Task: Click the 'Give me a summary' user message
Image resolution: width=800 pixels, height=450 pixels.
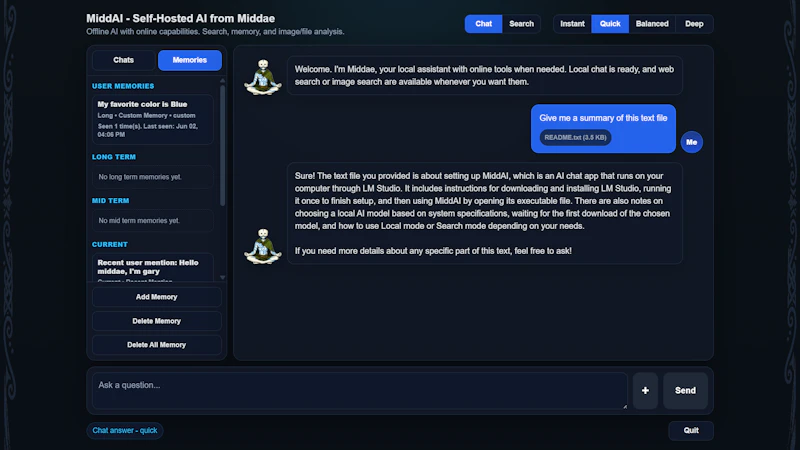Action: pyautogui.click(x=603, y=129)
